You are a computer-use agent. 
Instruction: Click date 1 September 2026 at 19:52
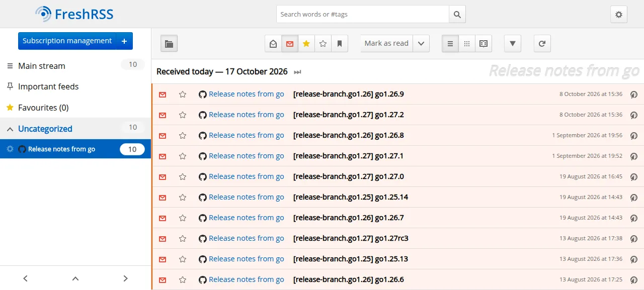587,156
